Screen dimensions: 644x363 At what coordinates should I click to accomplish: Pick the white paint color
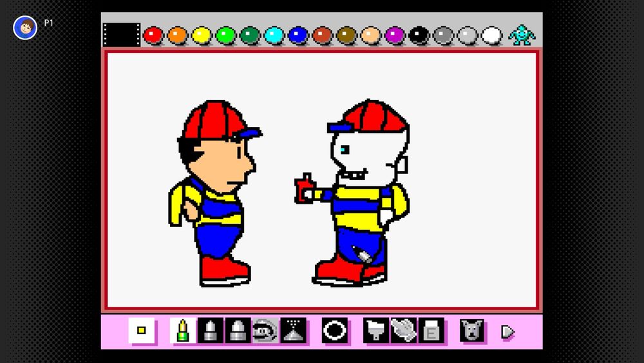491,35
